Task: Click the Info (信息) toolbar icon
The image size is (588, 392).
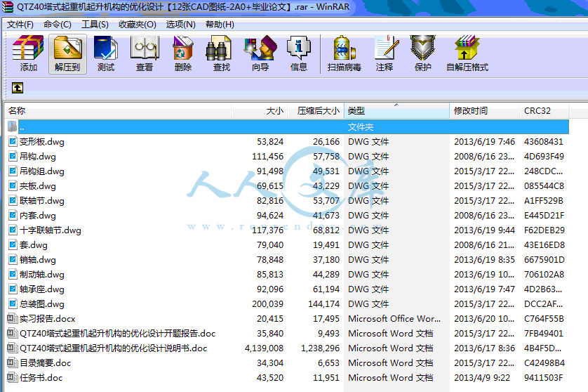Action: [x=298, y=53]
